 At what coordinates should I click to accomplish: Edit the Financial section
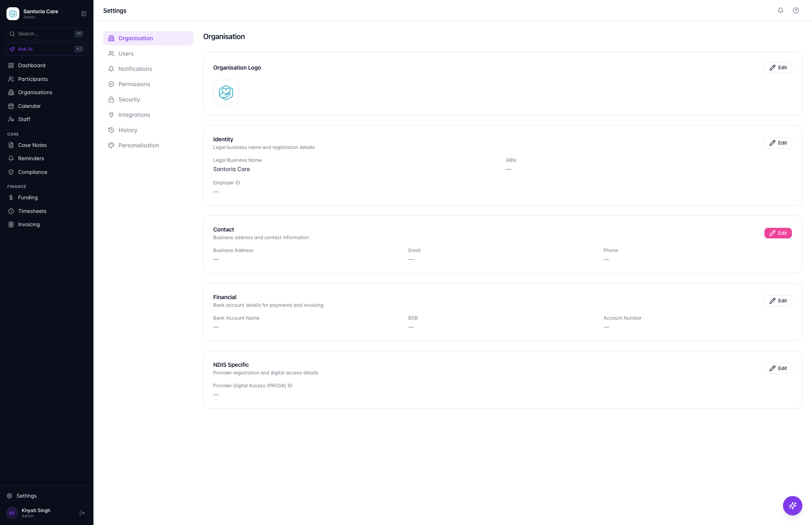778,301
